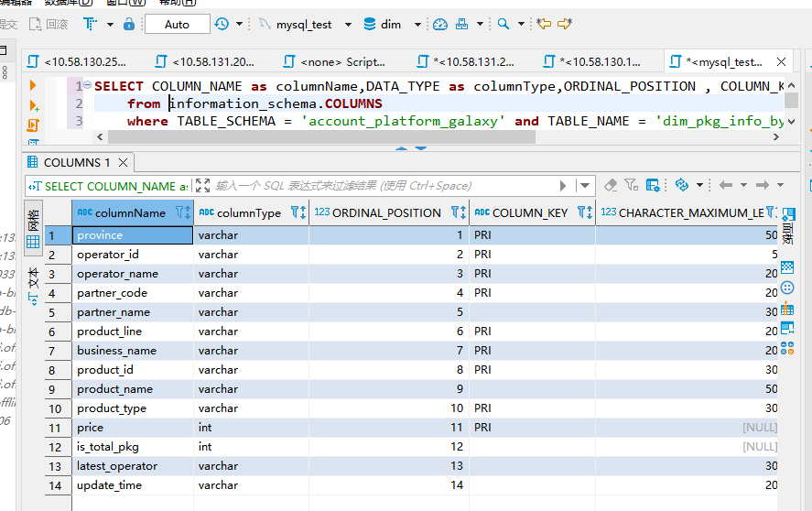Open the panels icon on the right sidebar
Viewport: 812px width, 511px height.
pyautogui.click(x=788, y=214)
